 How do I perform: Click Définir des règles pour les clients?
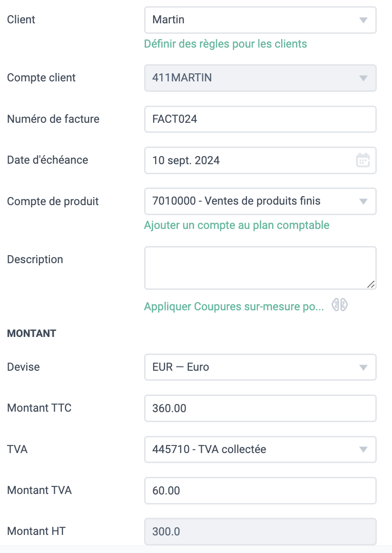(x=225, y=44)
